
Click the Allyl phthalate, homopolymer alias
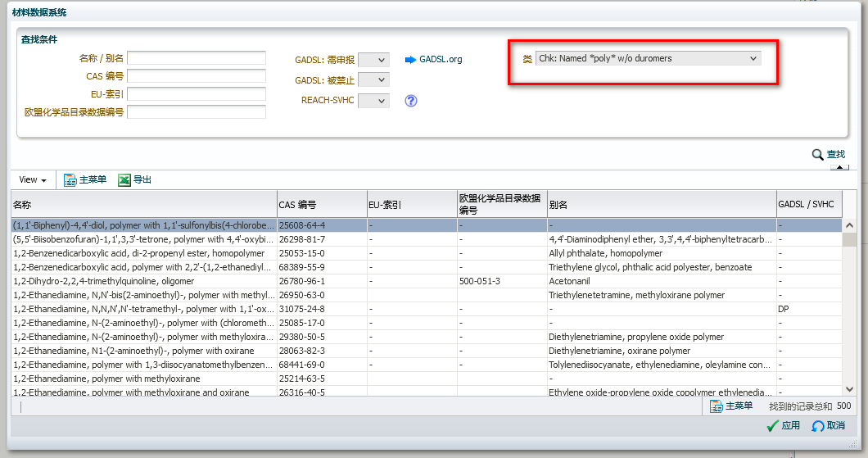tap(606, 253)
